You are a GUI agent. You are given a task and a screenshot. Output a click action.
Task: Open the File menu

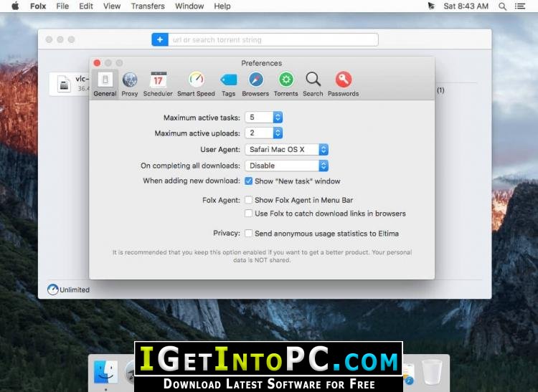(62, 6)
